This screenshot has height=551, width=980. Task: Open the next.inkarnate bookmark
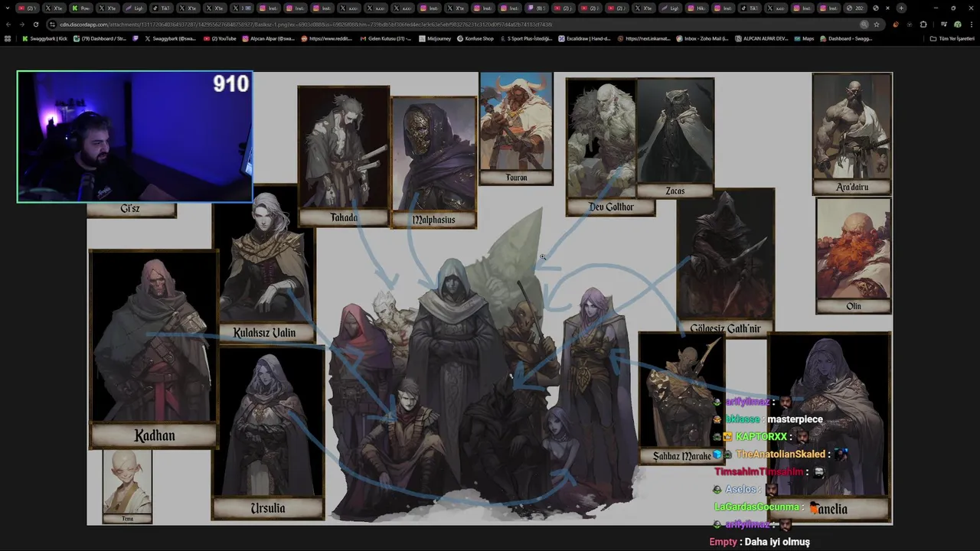(x=644, y=38)
